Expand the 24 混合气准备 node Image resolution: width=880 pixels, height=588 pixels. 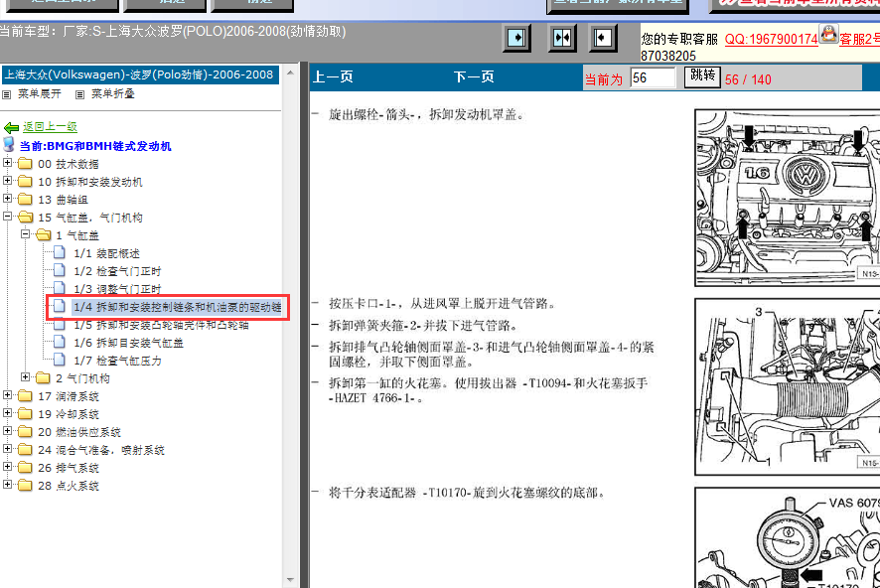(7, 449)
